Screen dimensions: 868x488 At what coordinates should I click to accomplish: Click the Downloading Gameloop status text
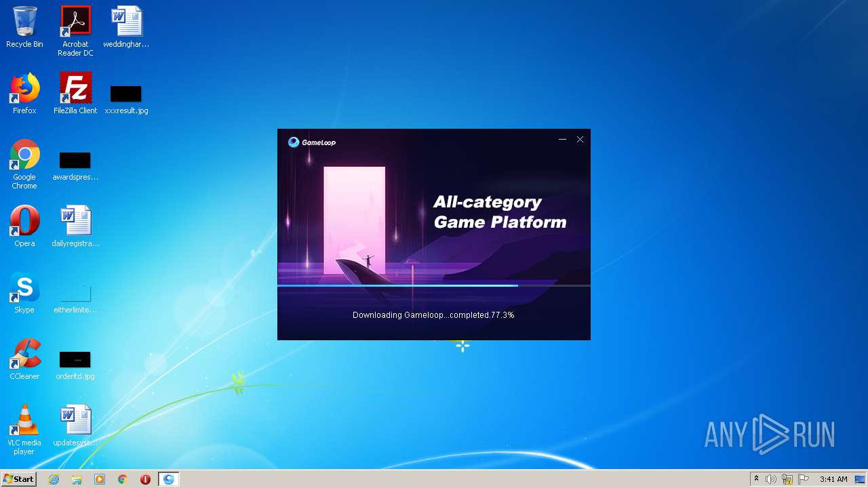coord(433,314)
